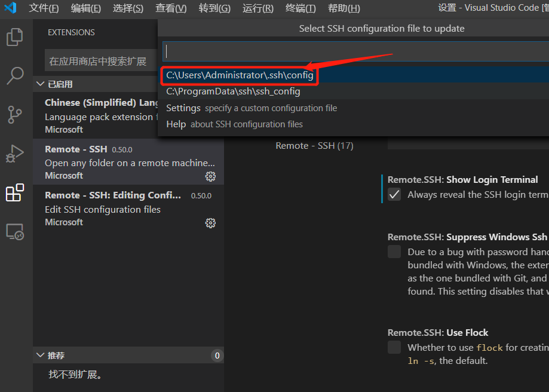Enable Suppress Windows Ssh checkbox
This screenshot has height=392, width=549.
(x=394, y=252)
